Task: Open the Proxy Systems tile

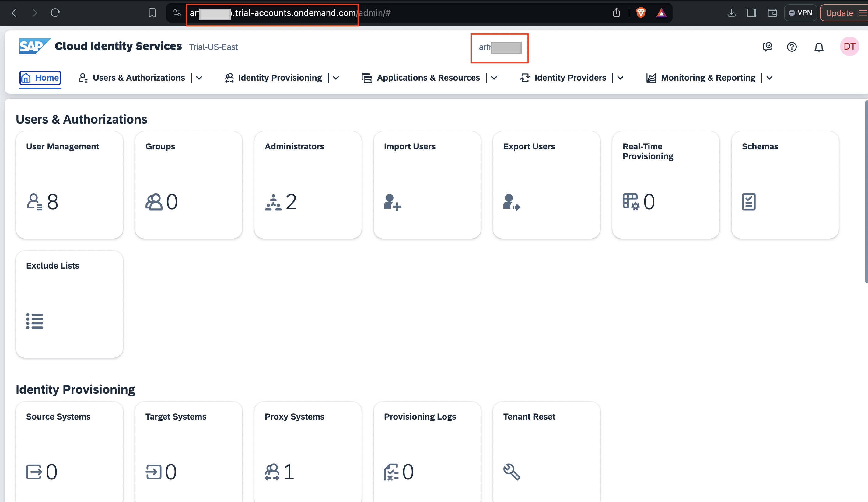Action: pos(308,452)
